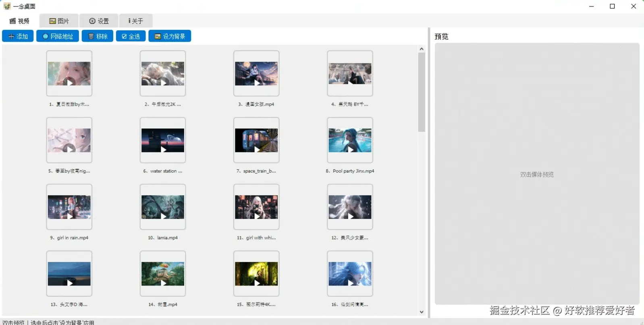
Task: Click the 添加 button
Action: click(18, 36)
